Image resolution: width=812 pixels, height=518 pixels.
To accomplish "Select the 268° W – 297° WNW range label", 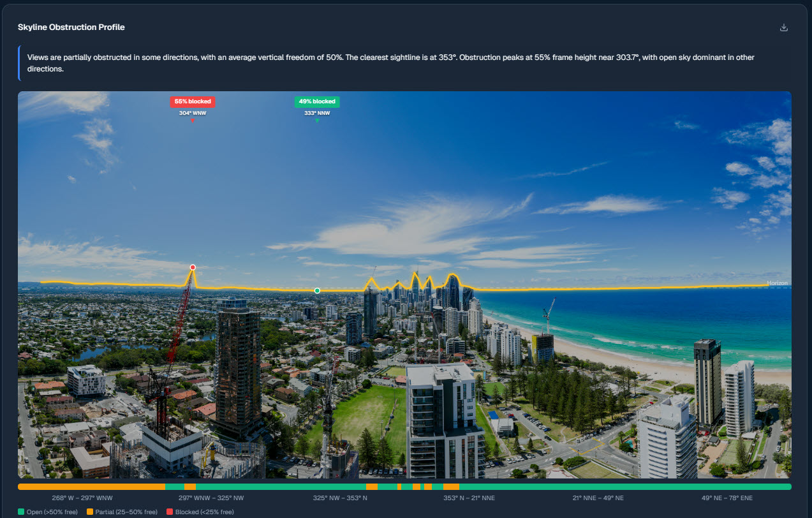I will tap(82, 498).
